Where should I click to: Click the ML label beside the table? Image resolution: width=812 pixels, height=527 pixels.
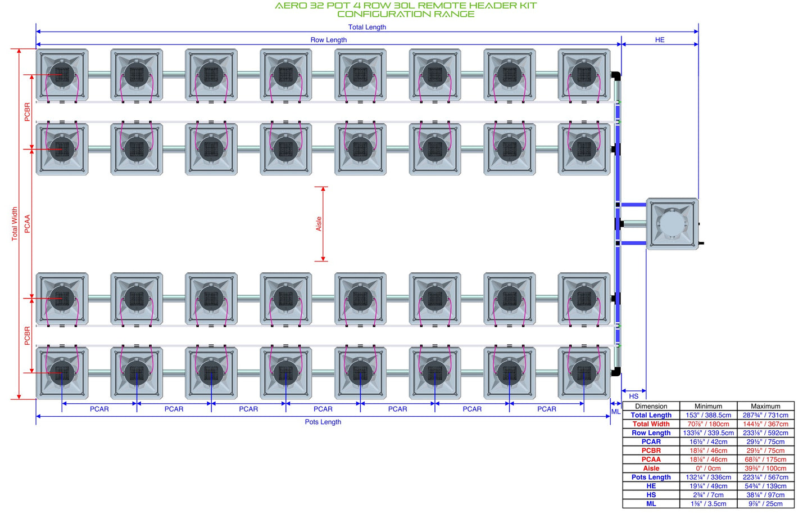tap(616, 412)
